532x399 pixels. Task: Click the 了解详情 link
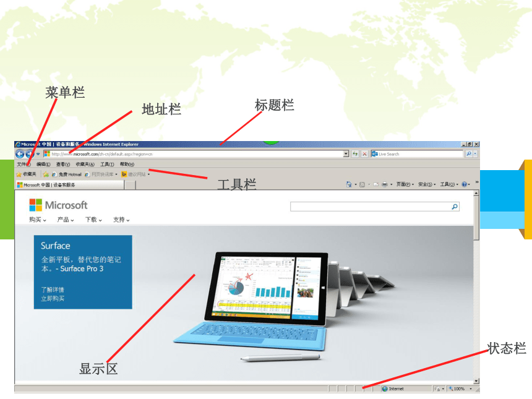[53, 290]
